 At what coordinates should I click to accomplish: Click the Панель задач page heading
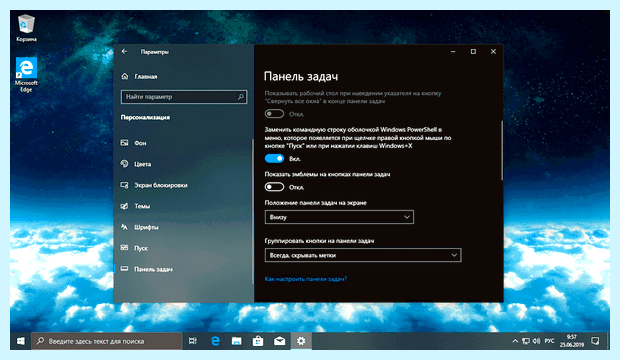click(301, 76)
